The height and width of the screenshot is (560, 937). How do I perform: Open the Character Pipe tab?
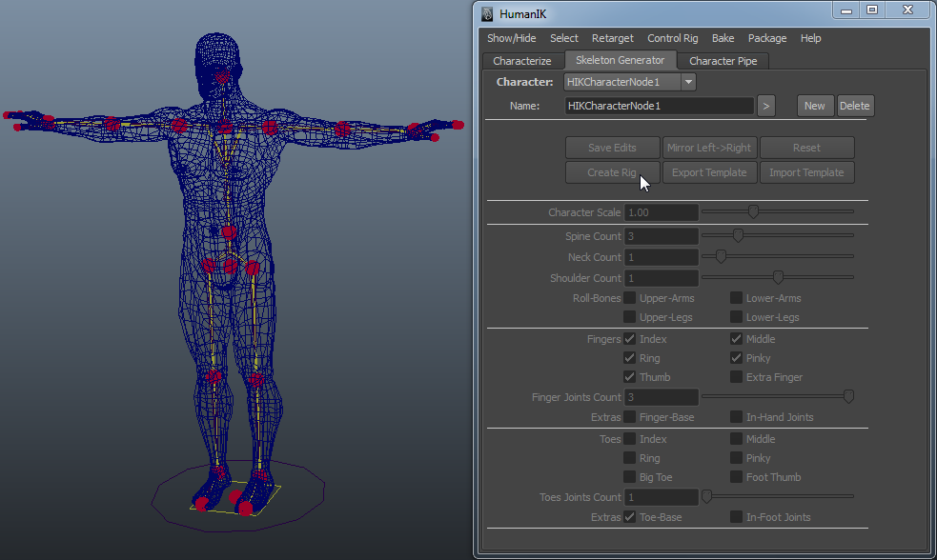pyautogui.click(x=723, y=61)
